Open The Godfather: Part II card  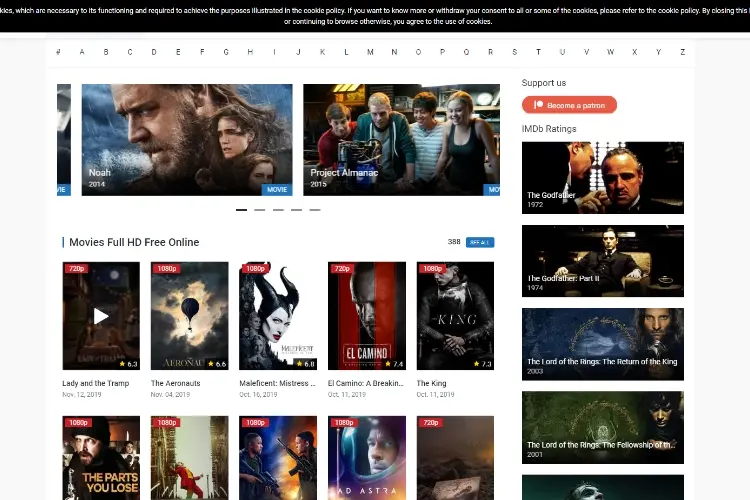[x=603, y=261]
